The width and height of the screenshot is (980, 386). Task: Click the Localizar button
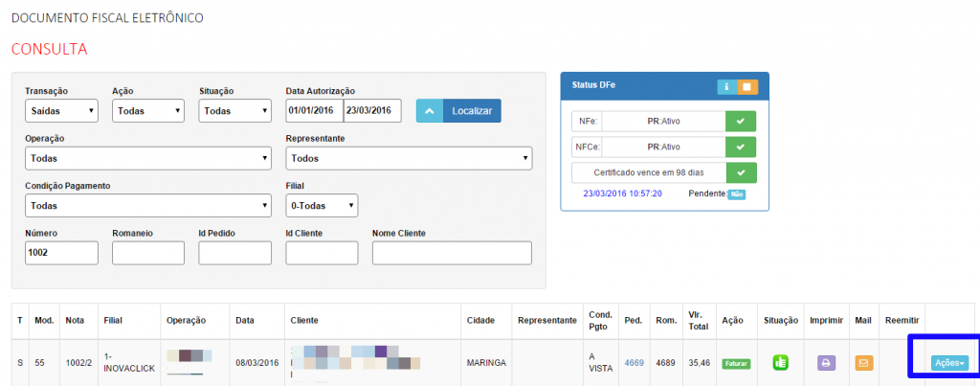point(471,111)
